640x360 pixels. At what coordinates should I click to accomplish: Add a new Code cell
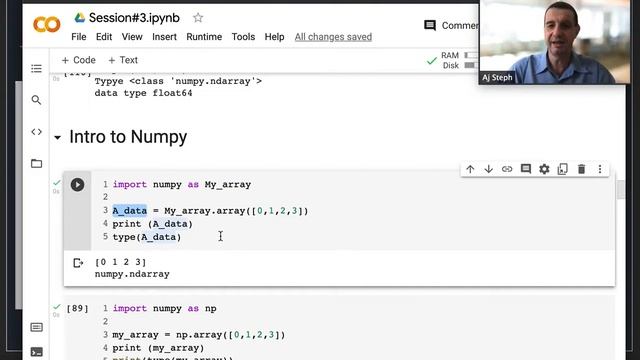(x=78, y=60)
